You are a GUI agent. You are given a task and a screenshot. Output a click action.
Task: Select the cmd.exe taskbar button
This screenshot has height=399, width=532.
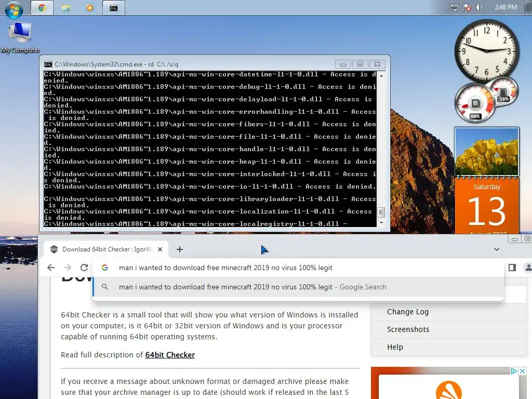114,8
